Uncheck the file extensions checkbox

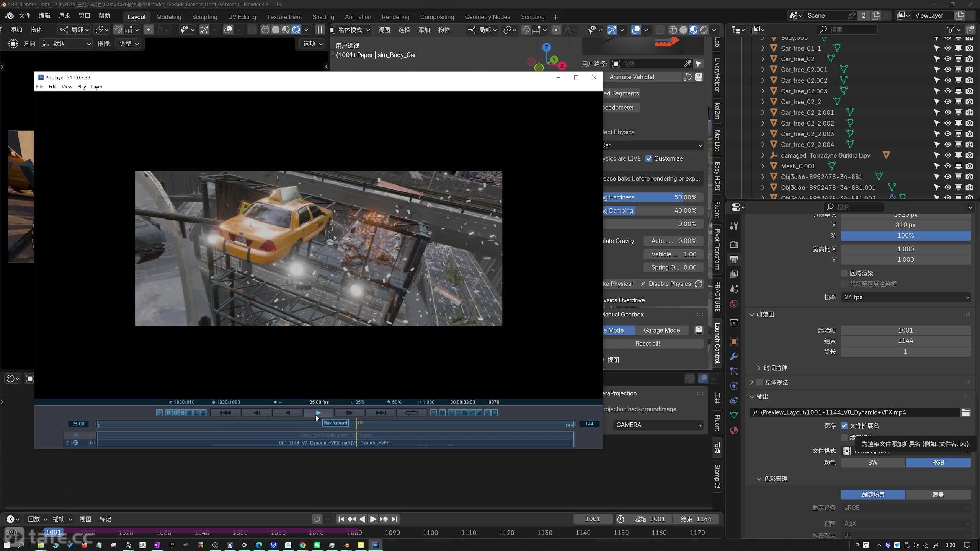(844, 426)
